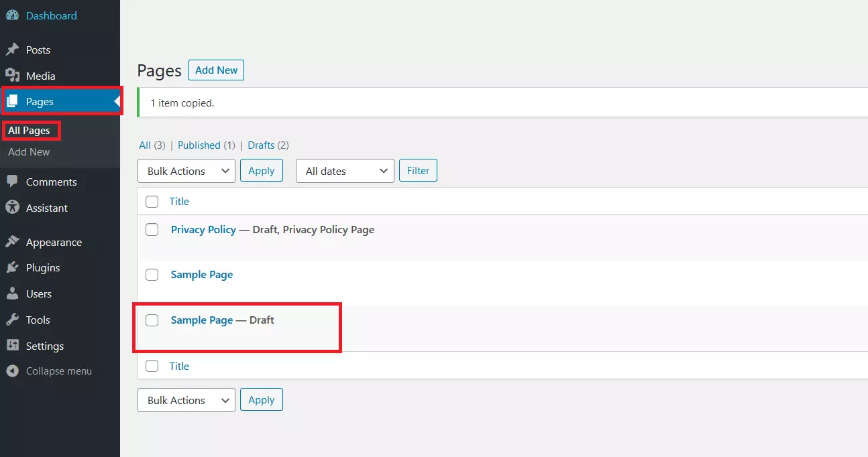Go to Appearance menu
This screenshot has height=457, width=868.
(54, 242)
